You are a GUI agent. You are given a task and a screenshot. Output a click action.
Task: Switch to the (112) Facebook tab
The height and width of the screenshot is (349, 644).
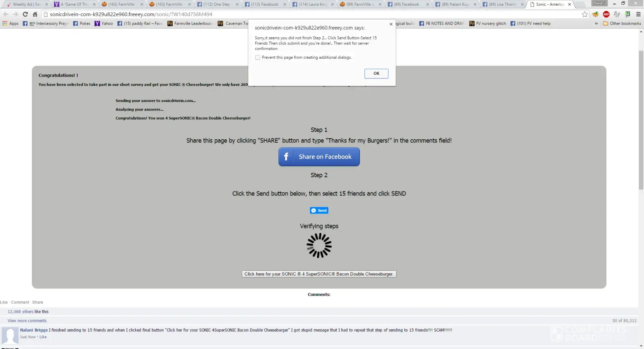pos(264,4)
